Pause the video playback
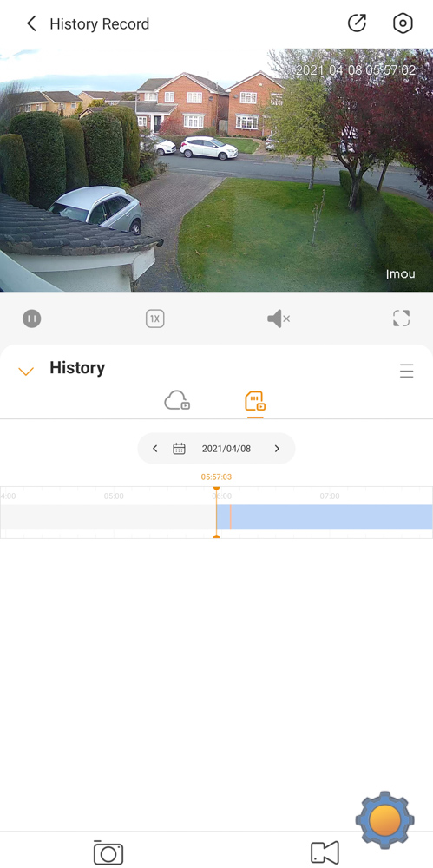433x868 pixels. (31, 319)
